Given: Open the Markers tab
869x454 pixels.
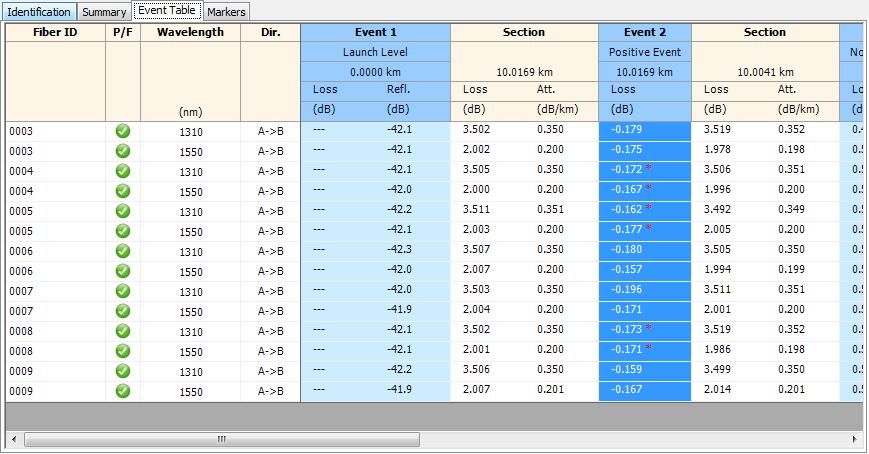Looking at the screenshot, I should [226, 12].
